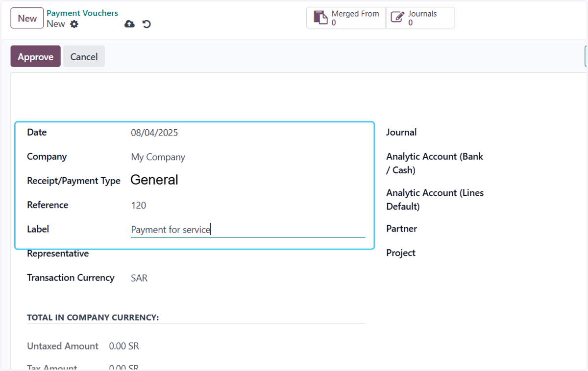This screenshot has width=588, height=371.
Task: Save record with cloud upload icon
Action: coord(129,24)
